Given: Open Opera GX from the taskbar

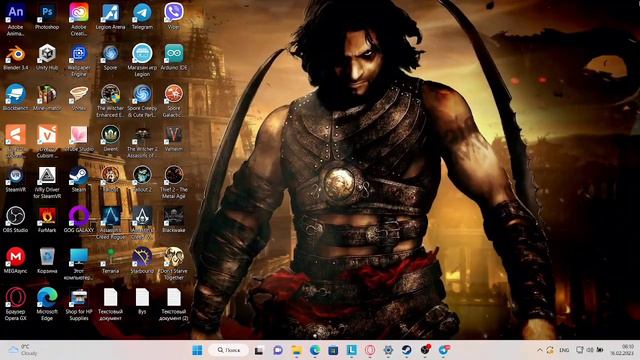Looking at the screenshot, I should click(370, 350).
